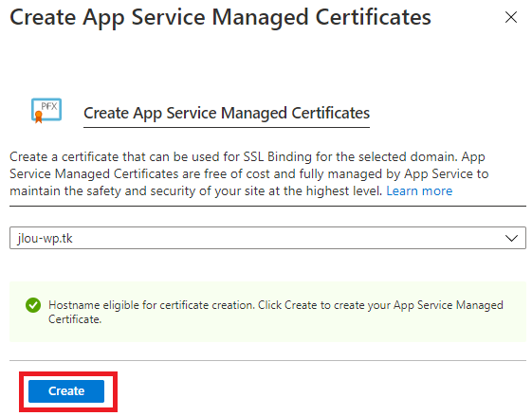Click the 'SSL Binding' phrase in the description

point(278,157)
